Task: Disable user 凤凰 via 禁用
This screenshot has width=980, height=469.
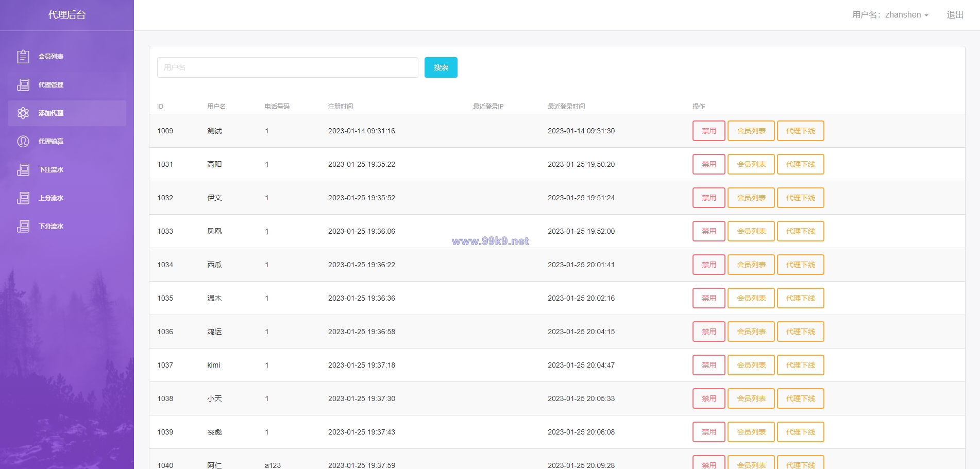Action: tap(709, 231)
